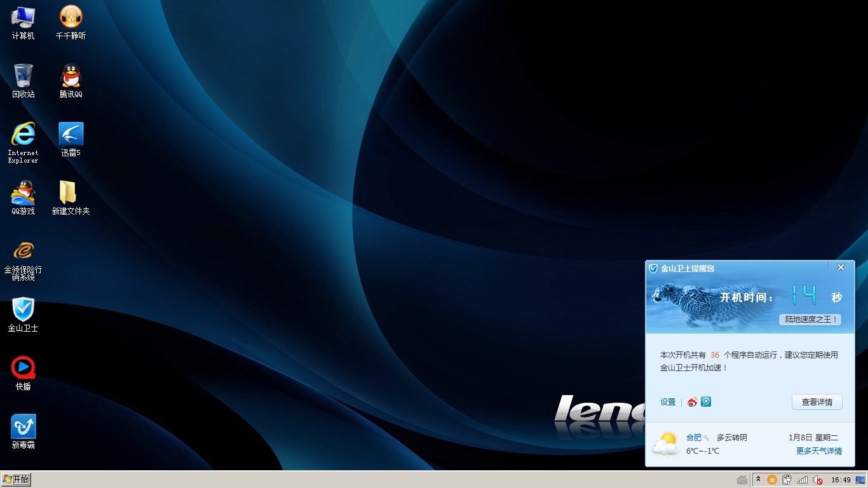Open the 腾讯QQ penguin icon
The height and width of the screenshot is (488, 868).
point(71,81)
